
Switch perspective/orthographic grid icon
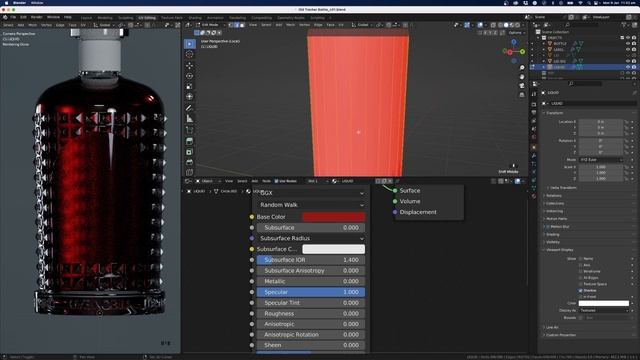[x=522, y=95]
